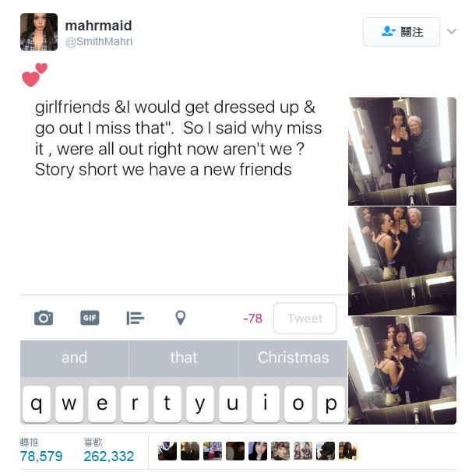Open the middle group selfie photo

tap(402, 261)
